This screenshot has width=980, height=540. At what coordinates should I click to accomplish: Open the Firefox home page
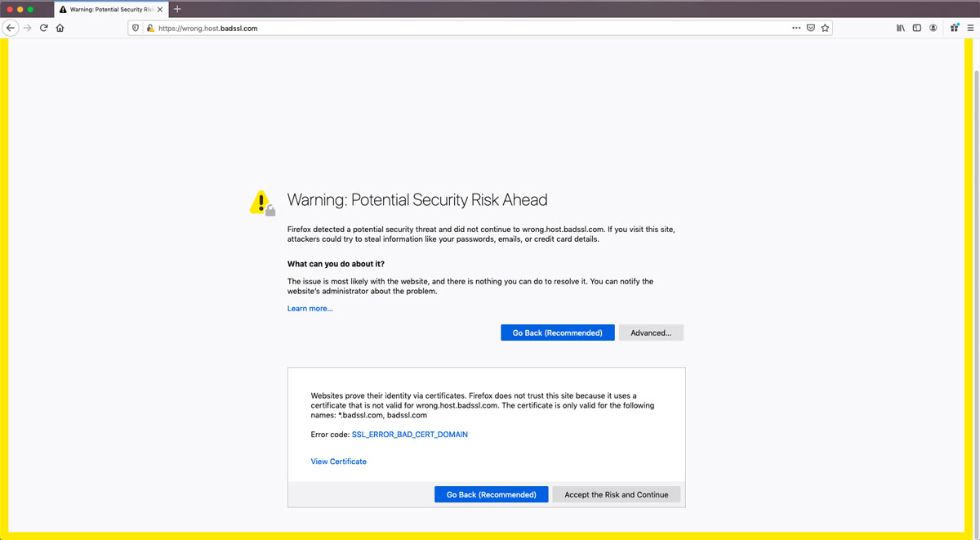click(60, 28)
